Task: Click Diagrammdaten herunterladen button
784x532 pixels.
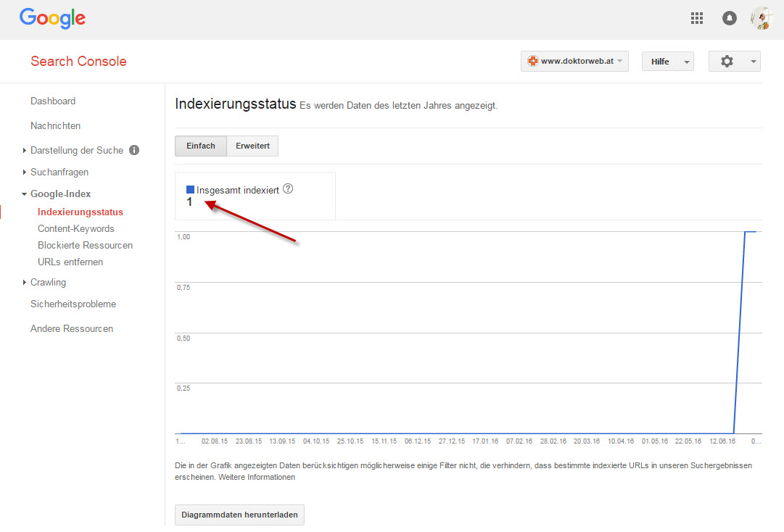Action: [x=239, y=515]
